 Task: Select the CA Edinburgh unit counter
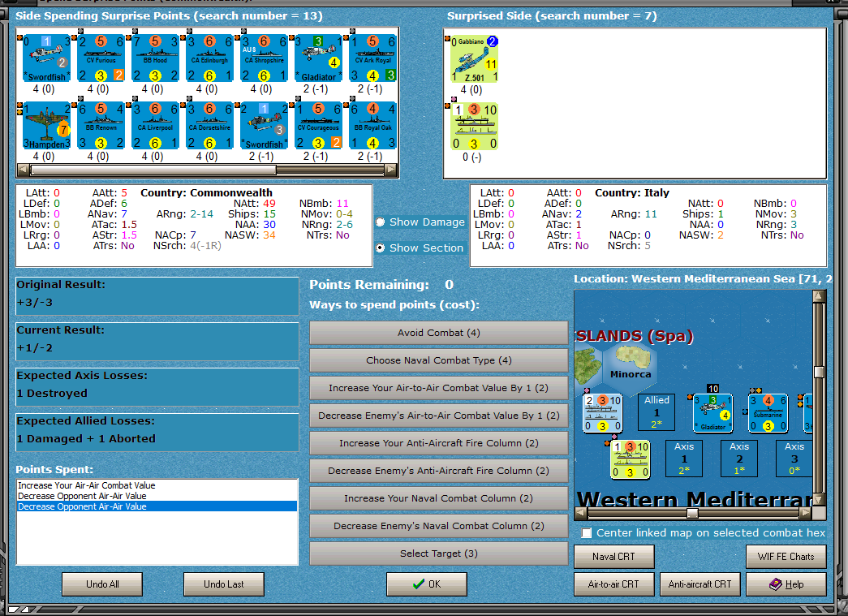click(x=210, y=58)
